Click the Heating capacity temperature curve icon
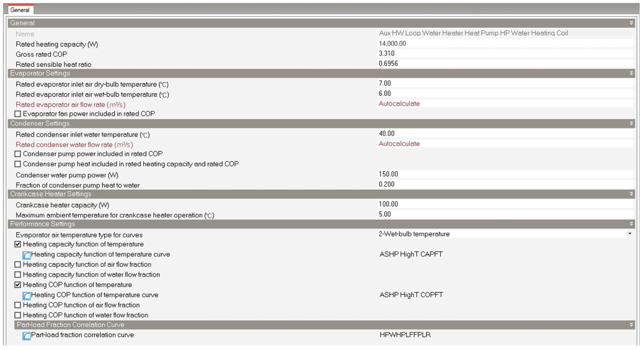644x350 pixels. point(26,255)
